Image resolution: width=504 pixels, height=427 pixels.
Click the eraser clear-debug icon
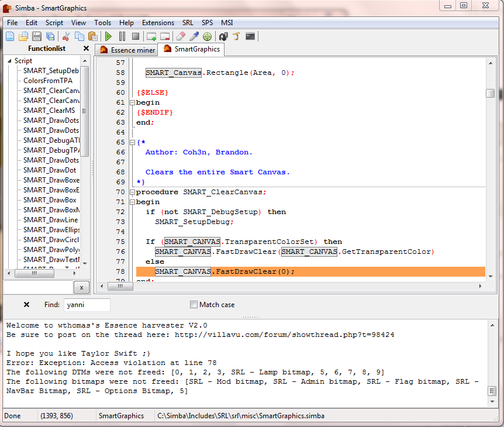pos(181,36)
